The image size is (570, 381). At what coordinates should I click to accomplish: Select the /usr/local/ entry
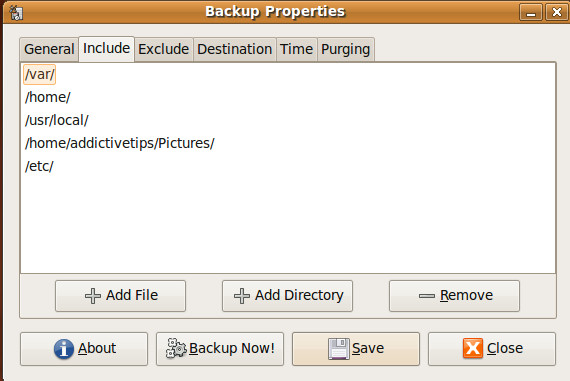[x=56, y=120]
